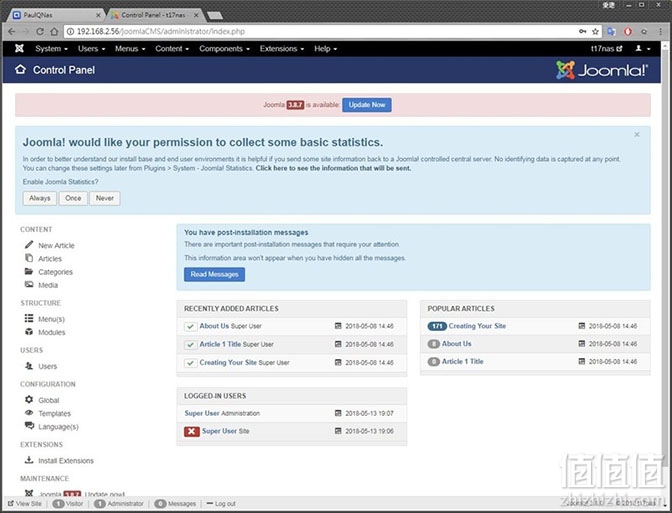672x513 pixels.
Task: Click the calendar icon in the About Us recent row
Action: tap(338, 326)
